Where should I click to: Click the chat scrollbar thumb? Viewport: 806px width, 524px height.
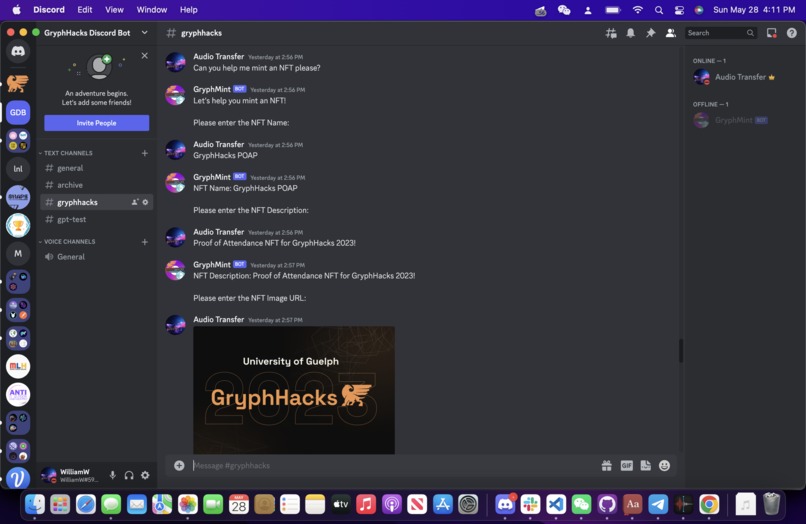(681, 351)
